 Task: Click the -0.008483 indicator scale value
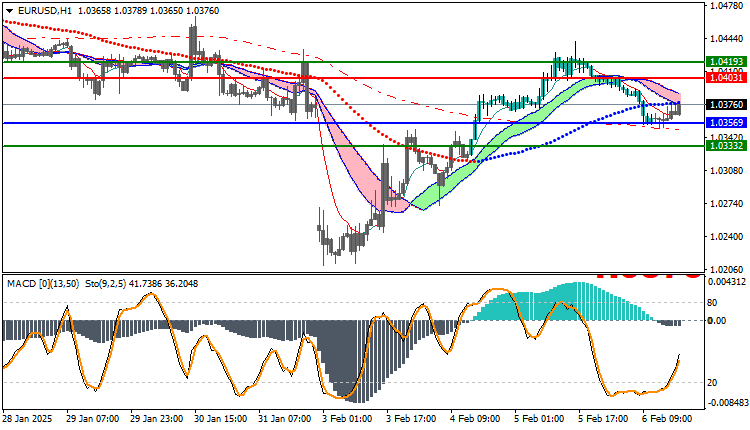coord(727,403)
